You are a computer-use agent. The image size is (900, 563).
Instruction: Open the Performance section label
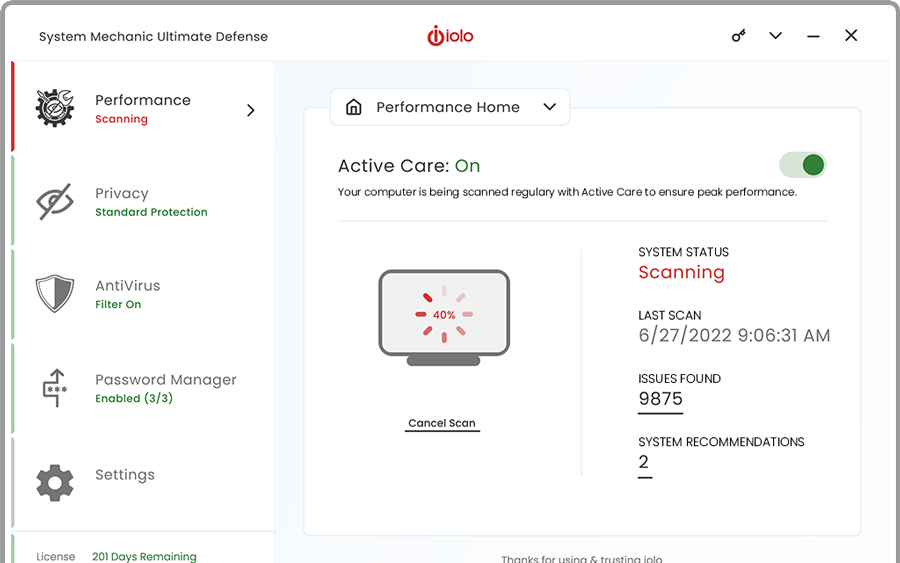point(143,100)
